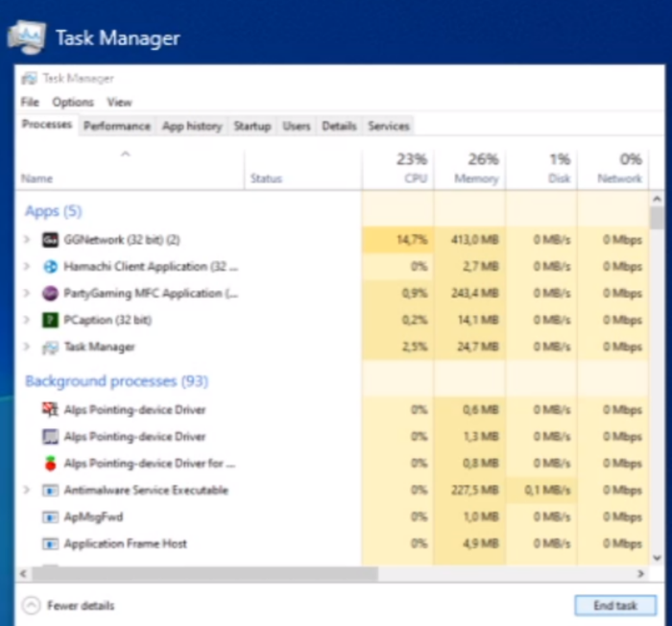Click the horizontal scrollbar right arrow
The height and width of the screenshot is (626, 672).
tap(640, 573)
